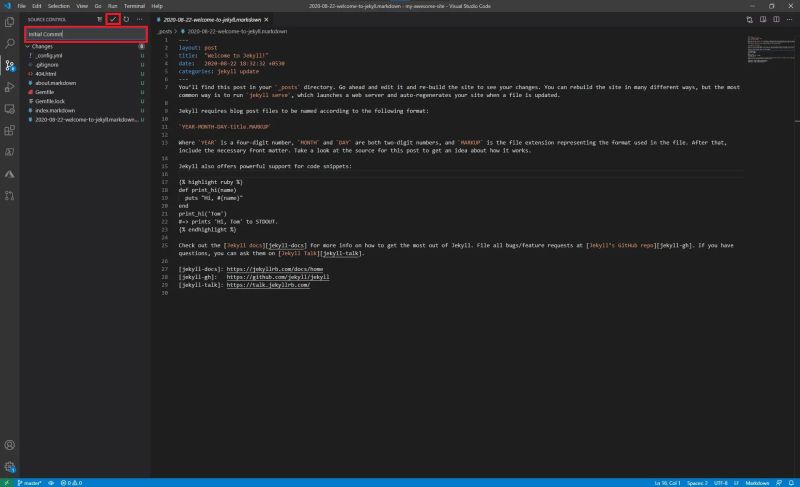The width and height of the screenshot is (800, 487).
Task: Open the Accounts menu icon
Action: coord(10,445)
